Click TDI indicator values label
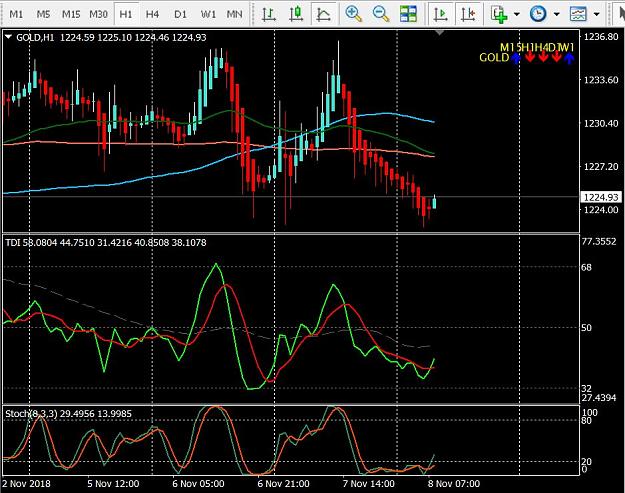625x493 pixels. [x=106, y=242]
